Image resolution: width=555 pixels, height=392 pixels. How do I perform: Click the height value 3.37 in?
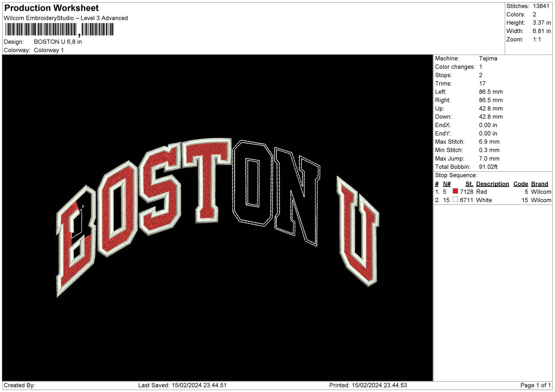542,23
